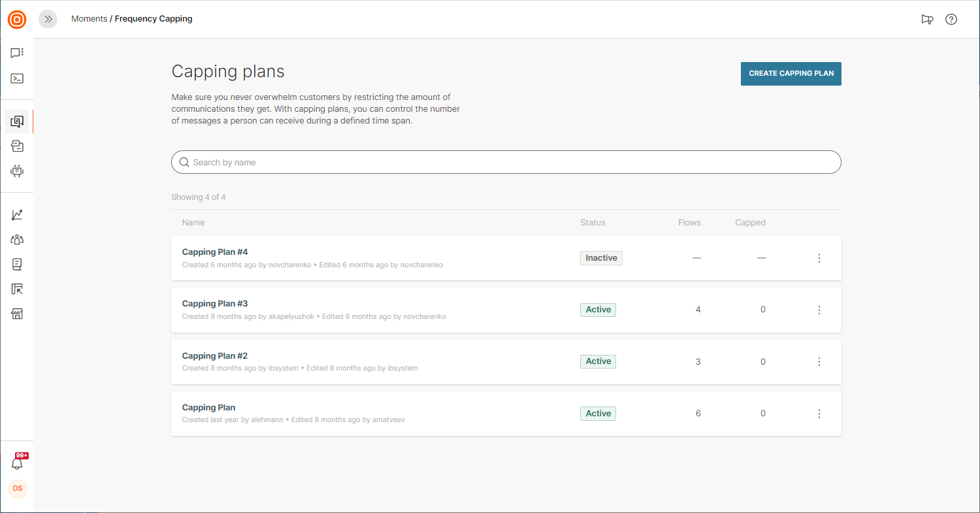Viewport: 980px width, 513px height.
Task: Open options menu for Capping Plan #3
Action: click(x=819, y=310)
